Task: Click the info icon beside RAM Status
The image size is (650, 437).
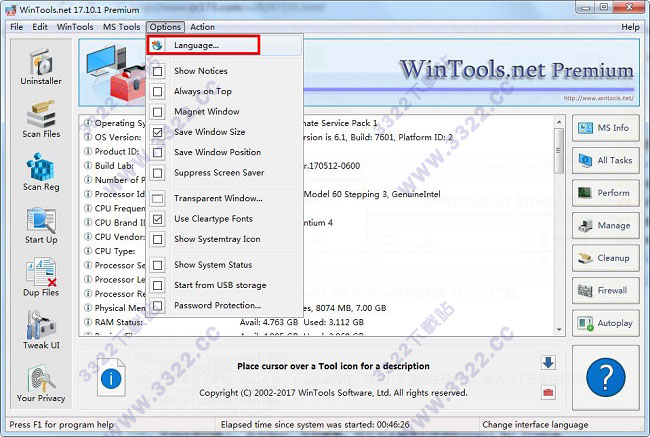Action: point(88,322)
